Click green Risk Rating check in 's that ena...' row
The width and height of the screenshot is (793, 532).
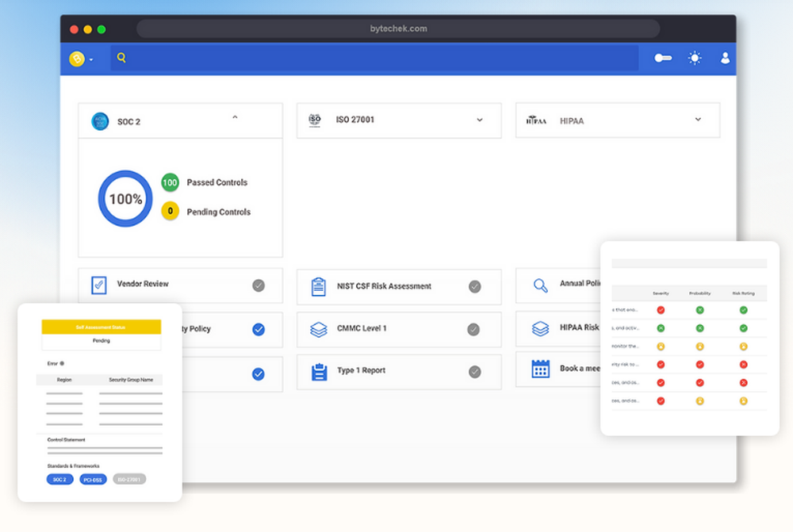[744, 310]
